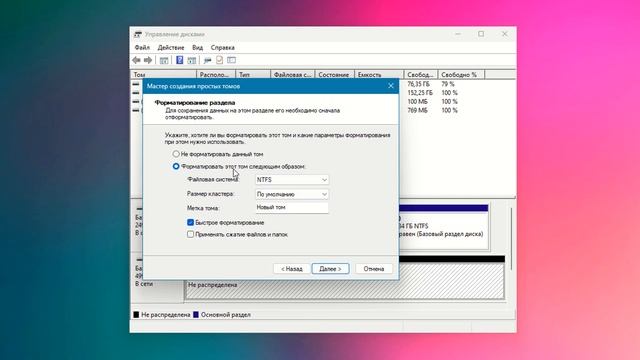Image resolution: width=640 pixels, height=360 pixels.
Task: Click the black 'Не распределена' legend swatch
Action: coord(136,315)
